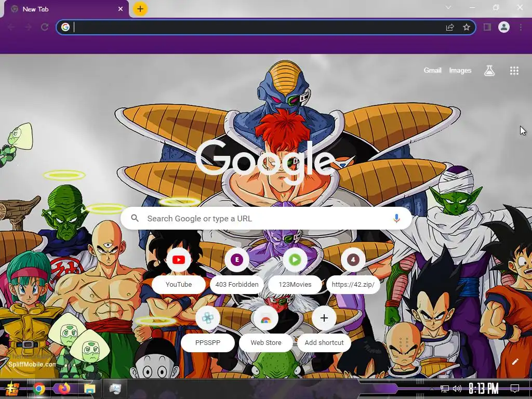The image size is (532, 399).
Task: Click the https://42.zip/ shortcut label
Action: click(353, 284)
